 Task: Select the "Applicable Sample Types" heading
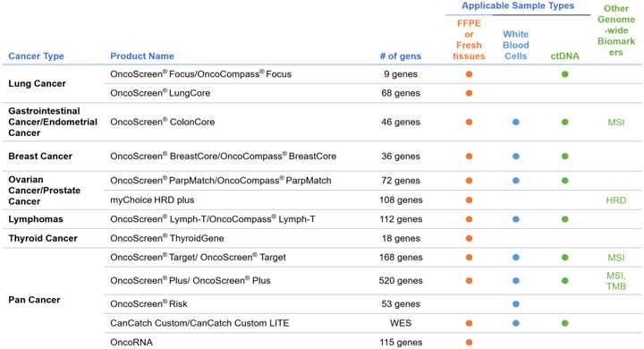(518, 5)
